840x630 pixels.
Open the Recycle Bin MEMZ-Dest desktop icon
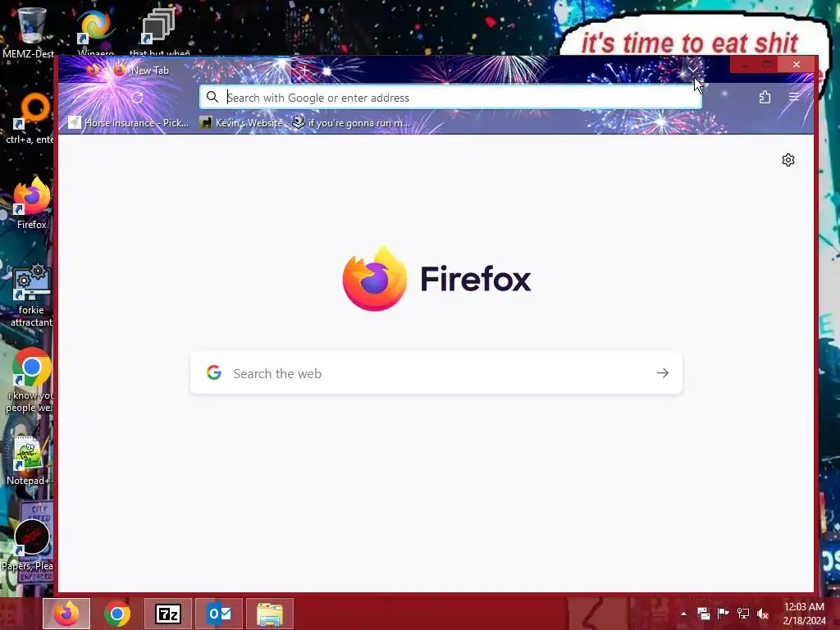point(30,32)
